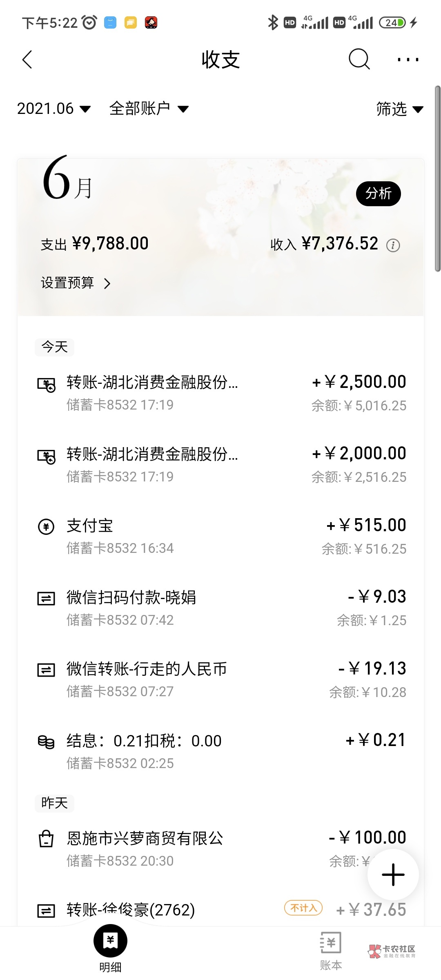441x980 pixels.
Task: Tap the 明细 tab icon
Action: [x=110, y=941]
